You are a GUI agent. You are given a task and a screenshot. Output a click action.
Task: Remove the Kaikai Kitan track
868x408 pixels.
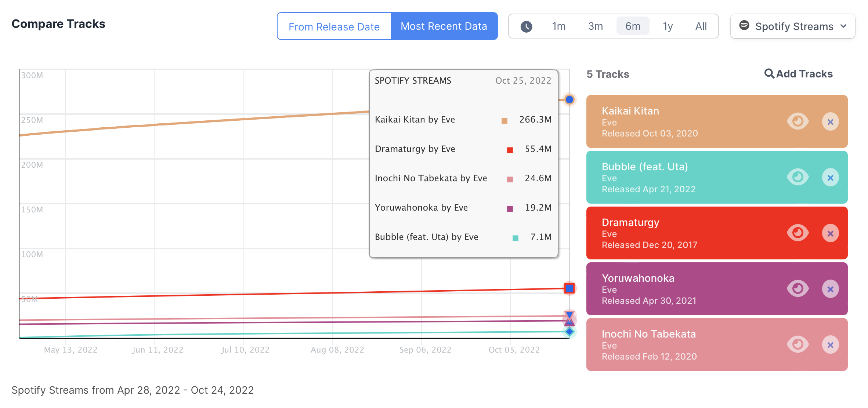point(830,122)
